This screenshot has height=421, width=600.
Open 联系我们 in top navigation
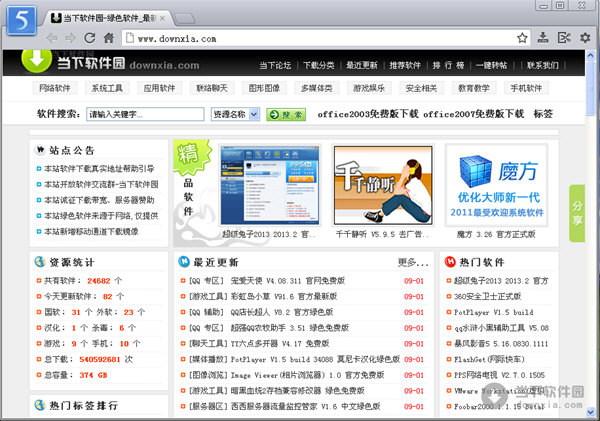pyautogui.click(x=543, y=65)
